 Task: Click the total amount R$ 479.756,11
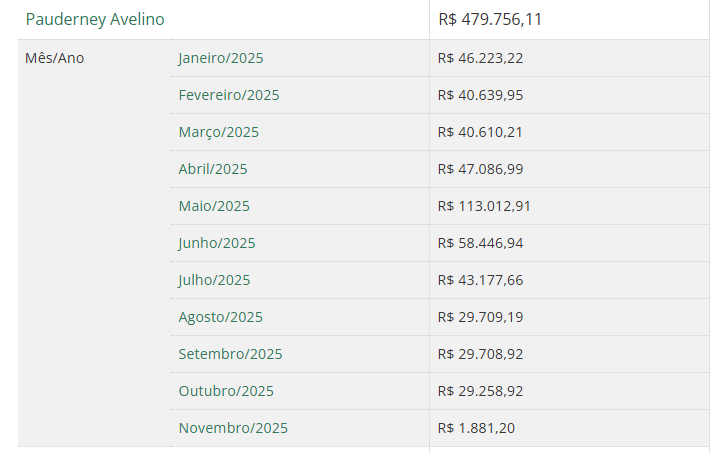pos(490,19)
